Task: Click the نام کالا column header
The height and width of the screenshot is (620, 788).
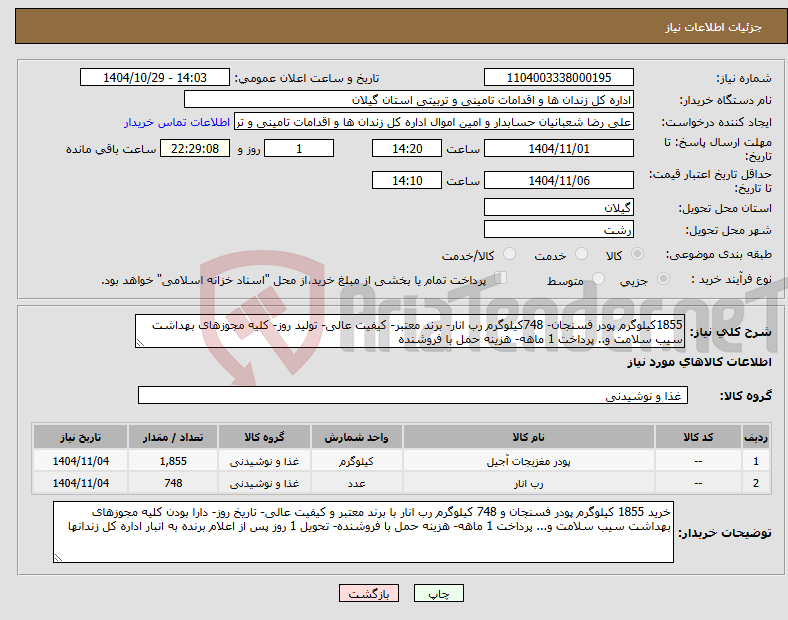Action: [528, 437]
